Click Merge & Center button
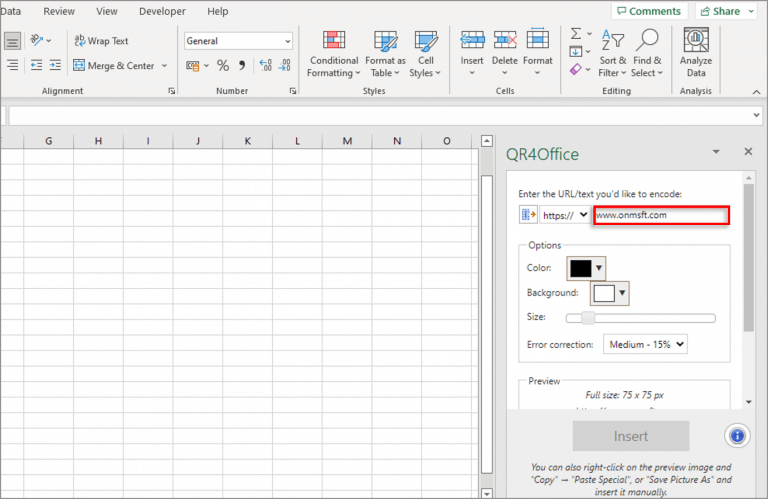The image size is (768, 499). click(x=114, y=65)
